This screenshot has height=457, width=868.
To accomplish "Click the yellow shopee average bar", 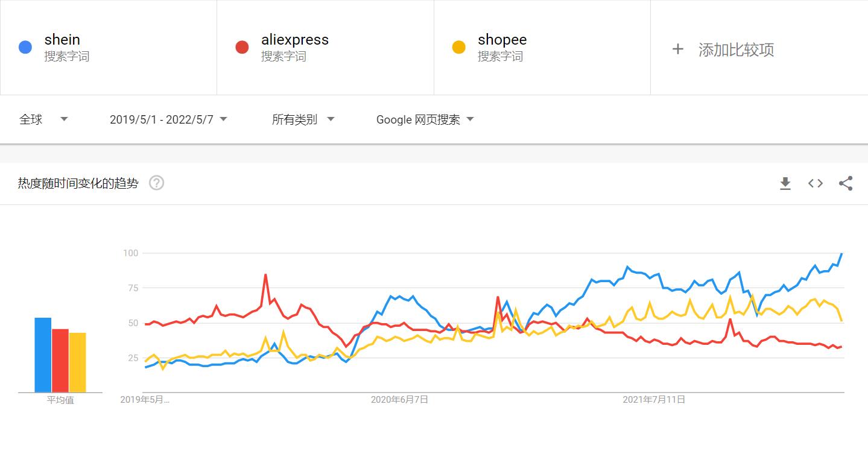I will point(78,362).
